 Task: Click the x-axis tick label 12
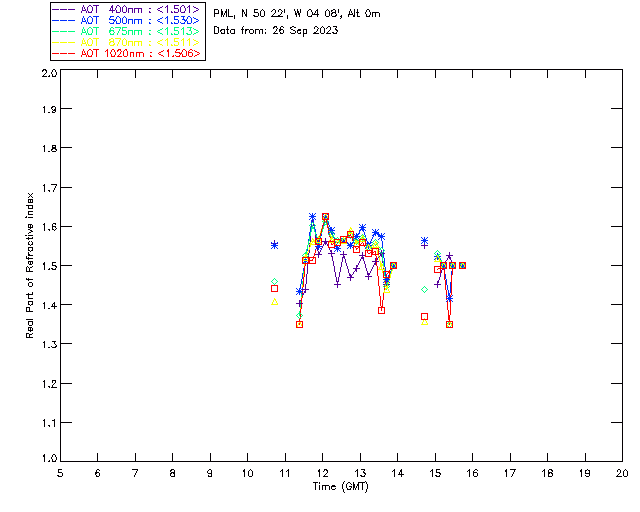[322, 473]
